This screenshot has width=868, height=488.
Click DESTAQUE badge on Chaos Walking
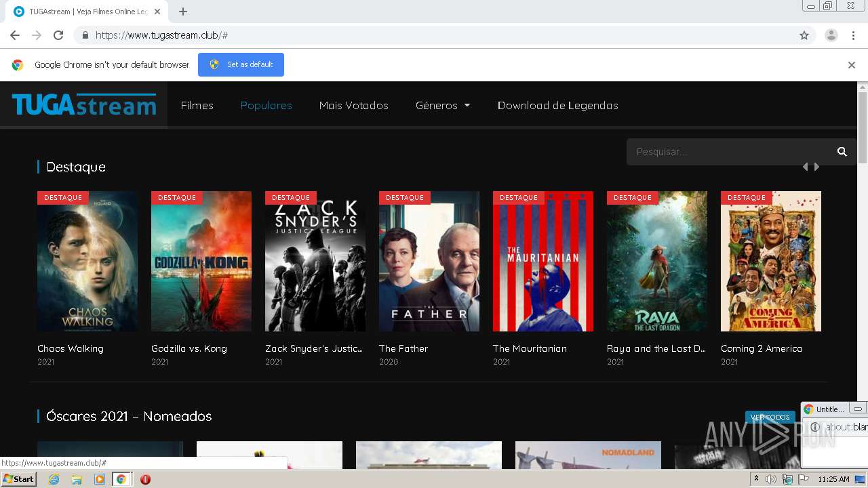tap(63, 198)
